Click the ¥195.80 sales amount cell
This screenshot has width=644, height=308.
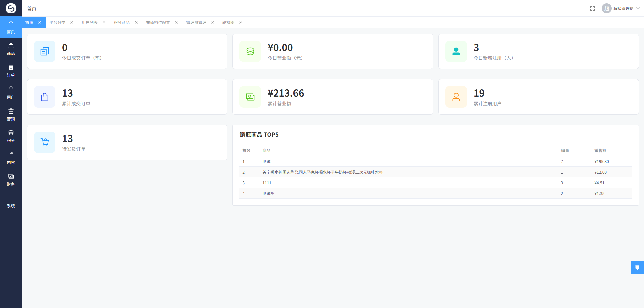pyautogui.click(x=602, y=162)
